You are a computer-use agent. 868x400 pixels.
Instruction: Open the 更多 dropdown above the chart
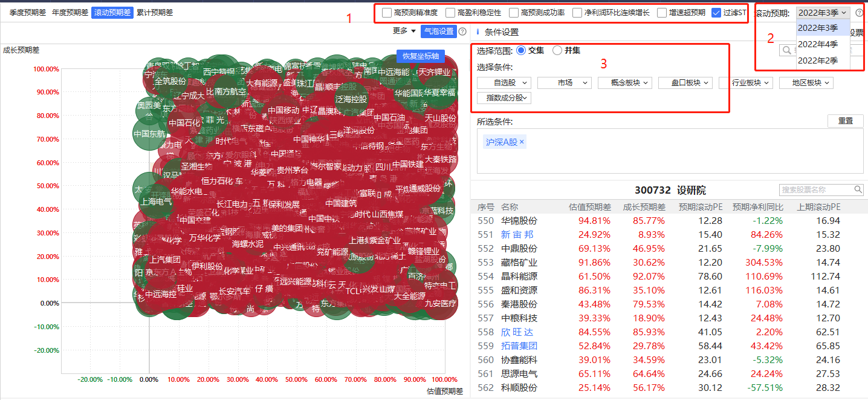point(404,31)
